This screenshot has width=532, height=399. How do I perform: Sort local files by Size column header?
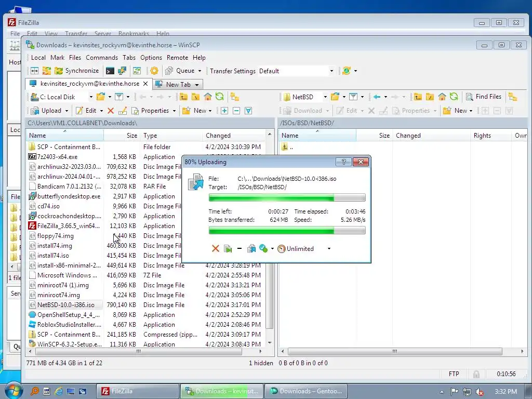click(122, 136)
